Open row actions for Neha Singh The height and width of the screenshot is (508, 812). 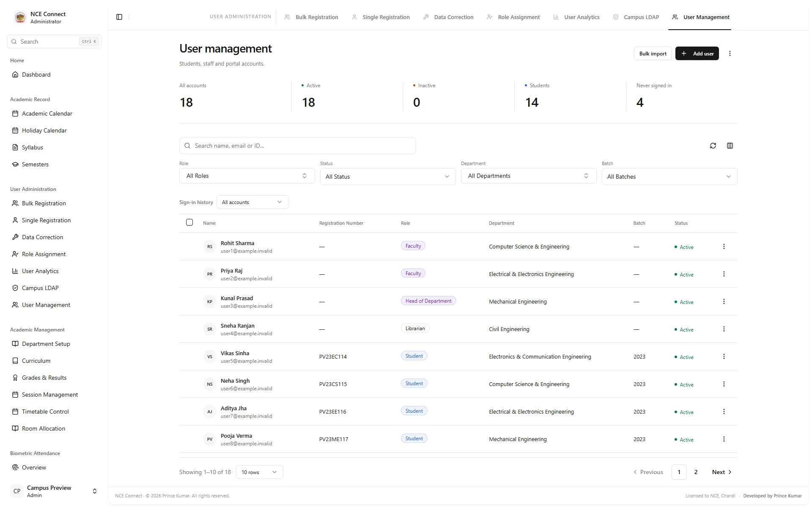724,384
